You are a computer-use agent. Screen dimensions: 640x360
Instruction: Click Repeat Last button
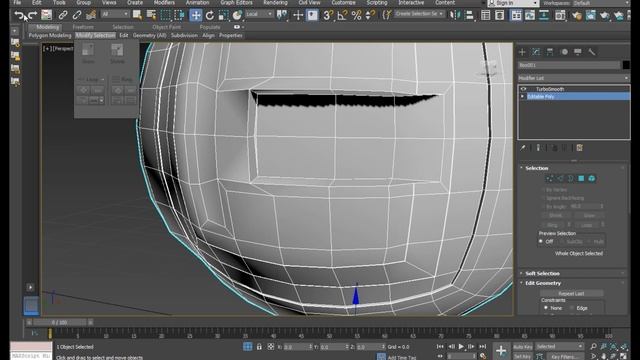click(571, 293)
